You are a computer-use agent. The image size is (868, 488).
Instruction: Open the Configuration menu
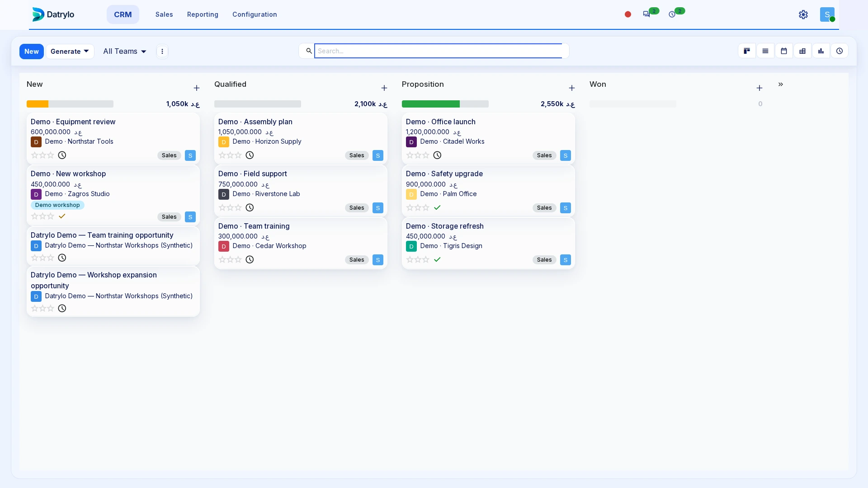[x=255, y=14]
